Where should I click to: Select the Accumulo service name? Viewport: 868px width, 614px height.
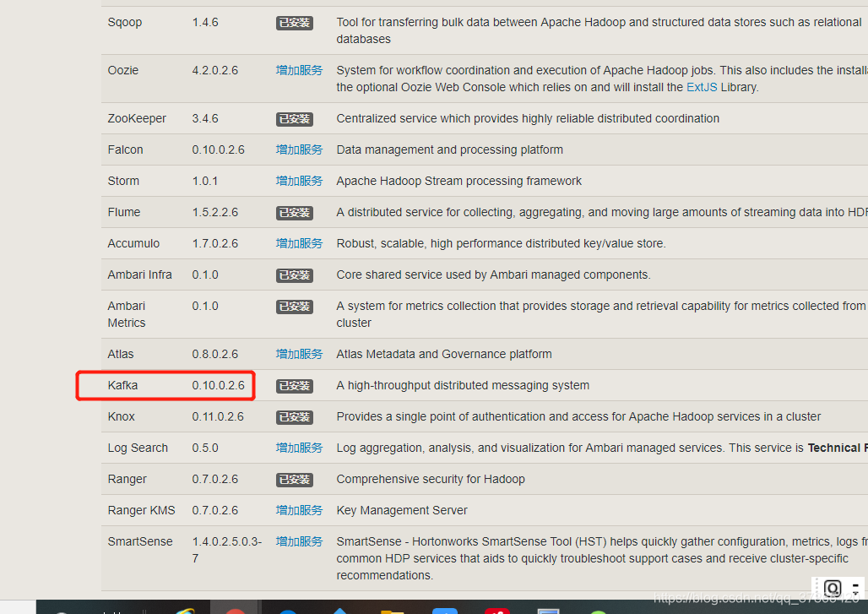(x=133, y=243)
